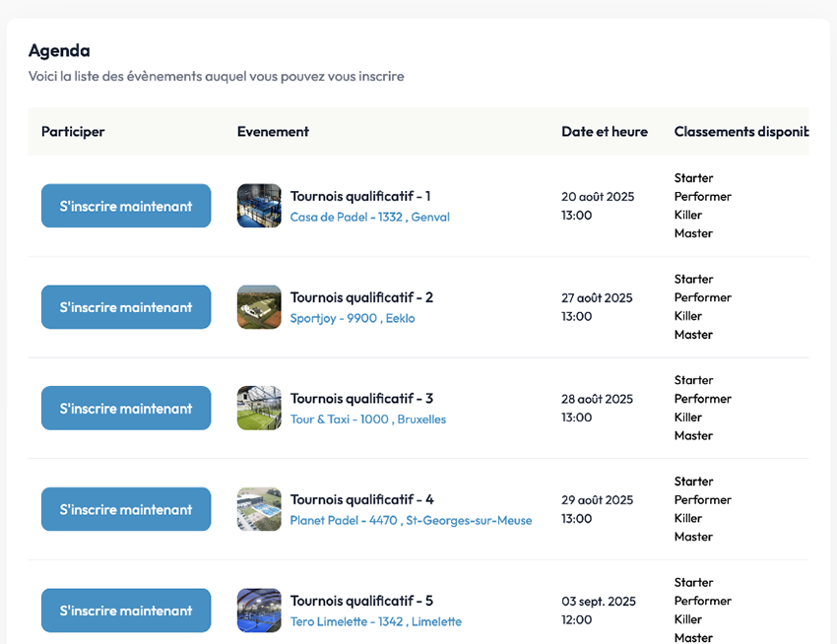Follow the Sportjoy - 9900, Eeklo link

tap(352, 319)
